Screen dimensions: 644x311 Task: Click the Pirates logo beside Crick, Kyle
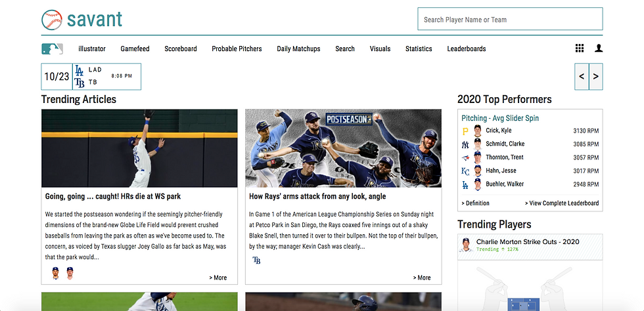click(465, 131)
